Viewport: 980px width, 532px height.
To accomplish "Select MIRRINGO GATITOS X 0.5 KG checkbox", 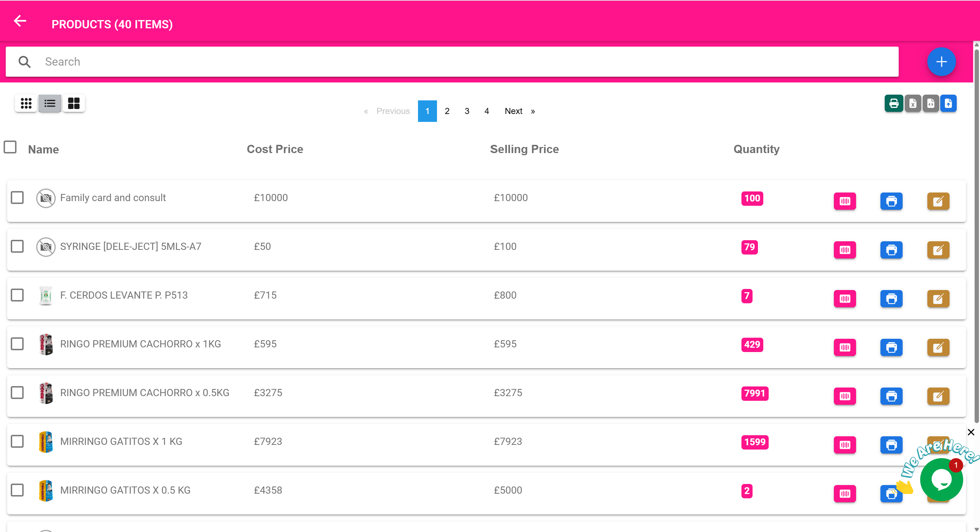I will [17, 490].
